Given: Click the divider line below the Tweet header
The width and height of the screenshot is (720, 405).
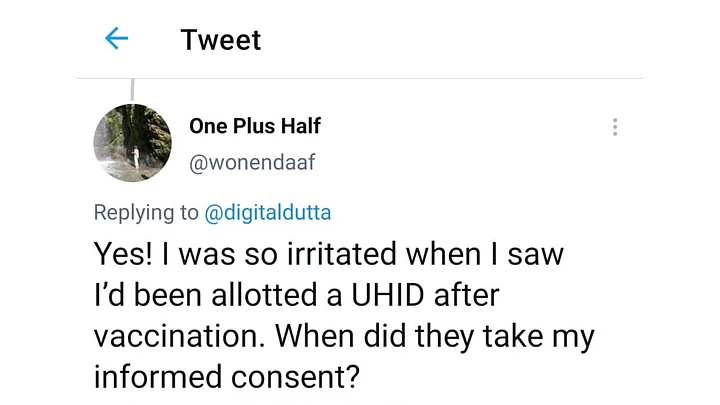Looking at the screenshot, I should tap(360, 78).
